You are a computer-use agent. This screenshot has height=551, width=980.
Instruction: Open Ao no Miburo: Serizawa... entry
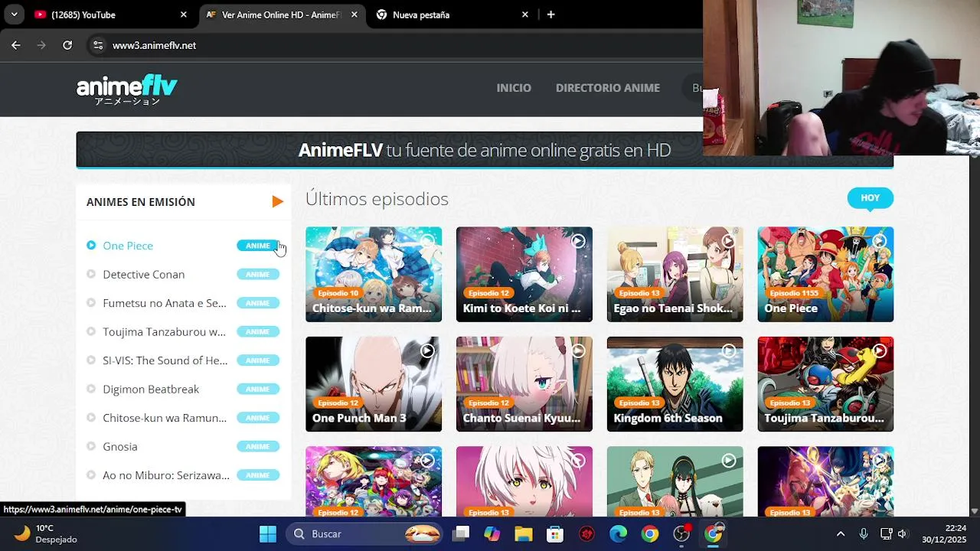pos(166,475)
